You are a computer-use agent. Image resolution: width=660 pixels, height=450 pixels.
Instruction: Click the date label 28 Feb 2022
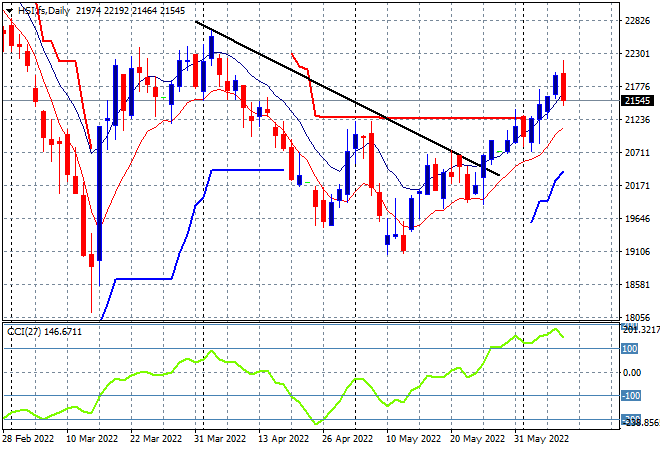[28, 439]
